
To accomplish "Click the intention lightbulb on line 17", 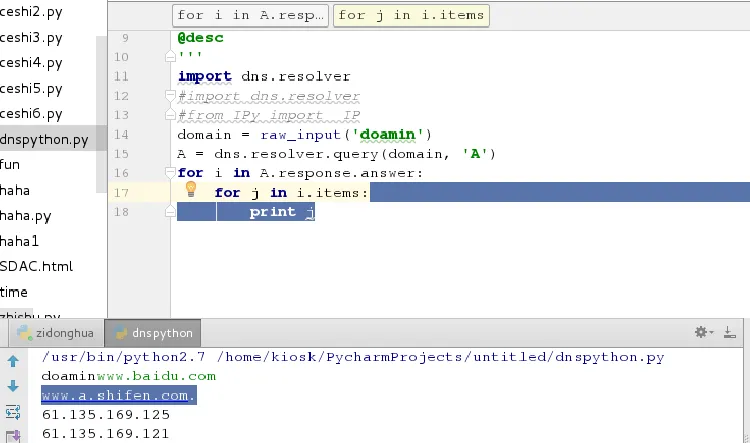I will pyautogui.click(x=190, y=189).
